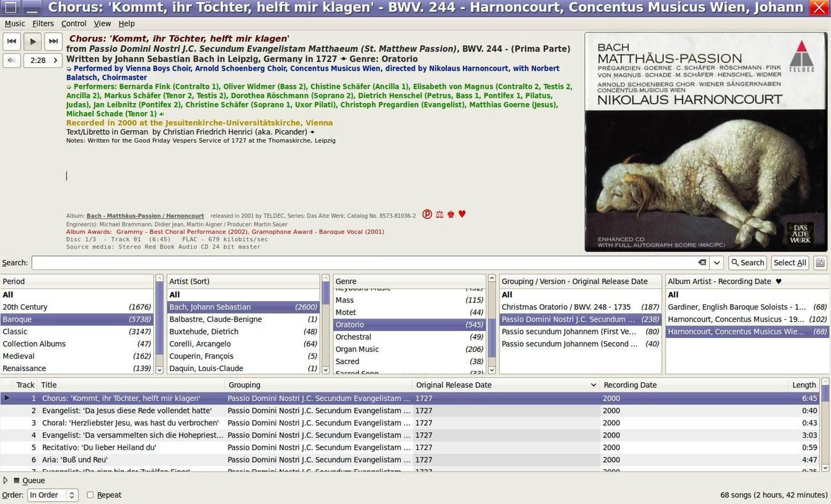The image size is (831, 504).
Task: Open the Filters menu
Action: point(43,24)
